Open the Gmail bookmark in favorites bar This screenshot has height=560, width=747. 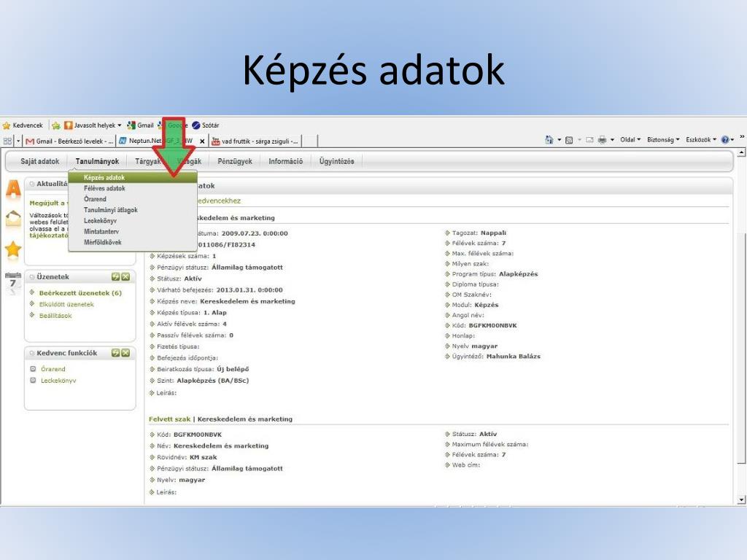(x=141, y=125)
